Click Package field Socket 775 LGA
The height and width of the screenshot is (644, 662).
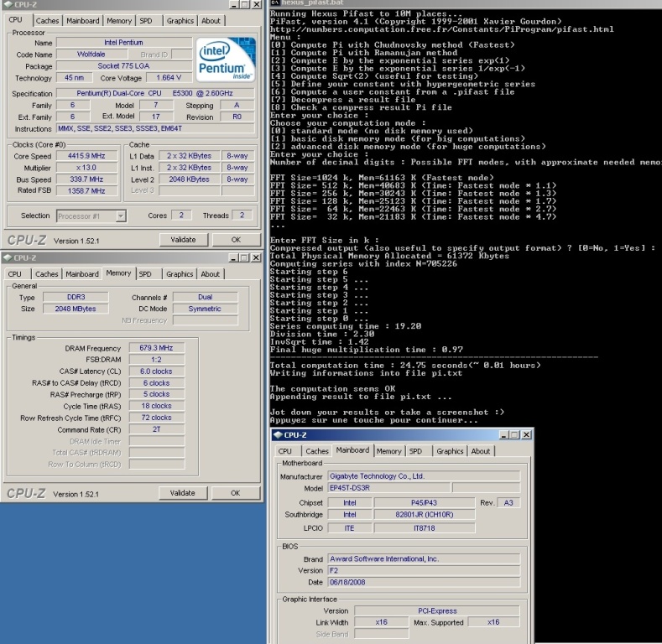(x=124, y=66)
